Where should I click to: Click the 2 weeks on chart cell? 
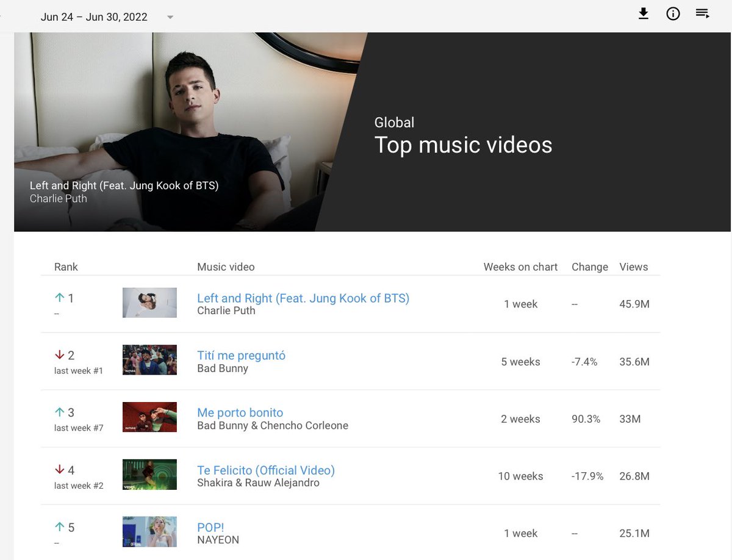[520, 419]
